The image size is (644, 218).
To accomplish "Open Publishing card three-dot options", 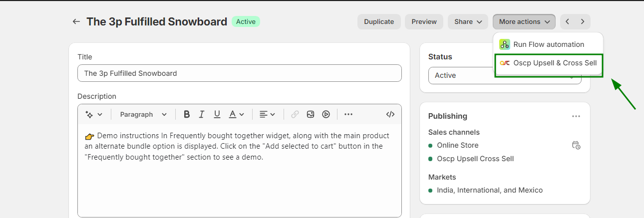I will click(x=576, y=116).
